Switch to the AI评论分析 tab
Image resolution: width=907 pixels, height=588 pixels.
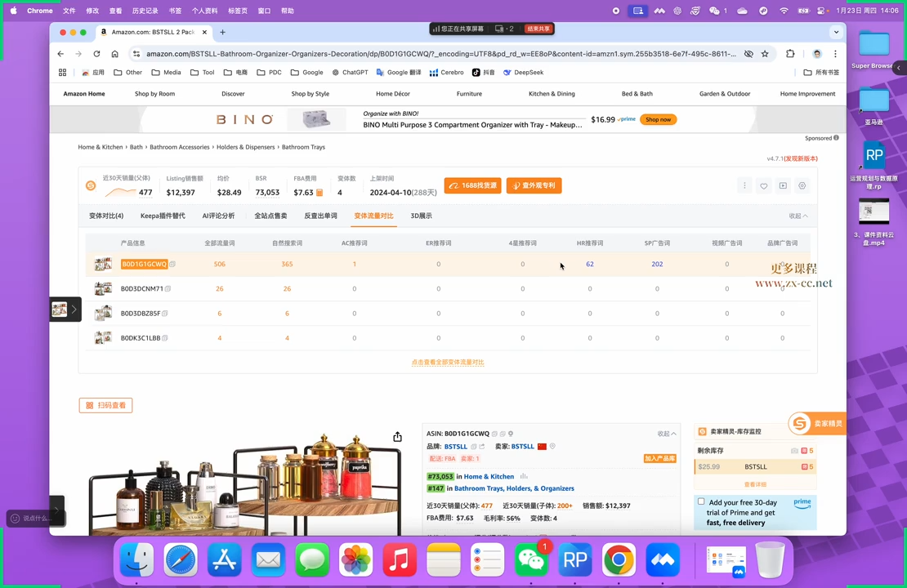[x=218, y=216]
